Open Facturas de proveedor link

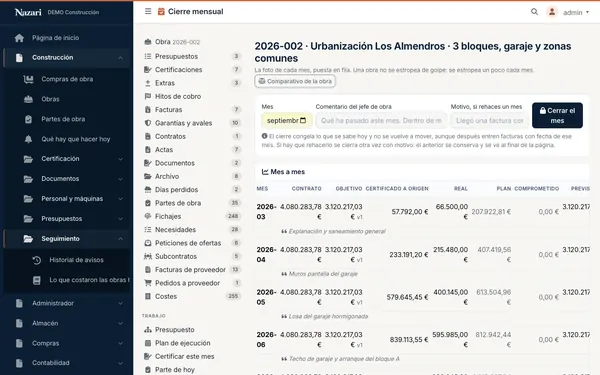click(190, 270)
